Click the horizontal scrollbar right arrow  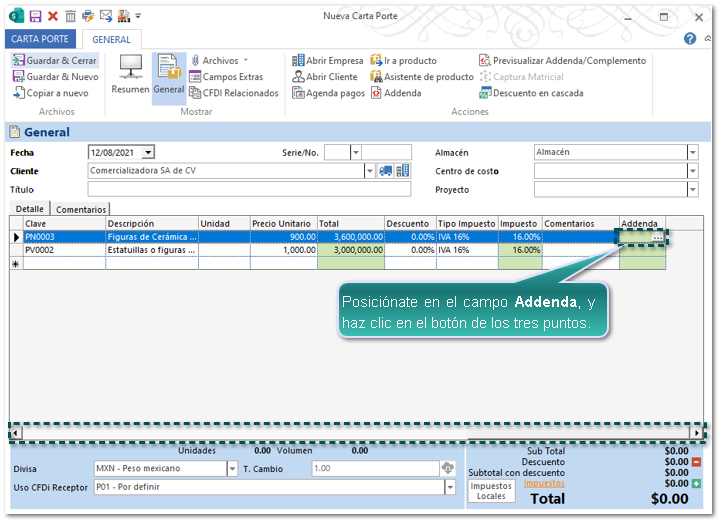[696, 432]
